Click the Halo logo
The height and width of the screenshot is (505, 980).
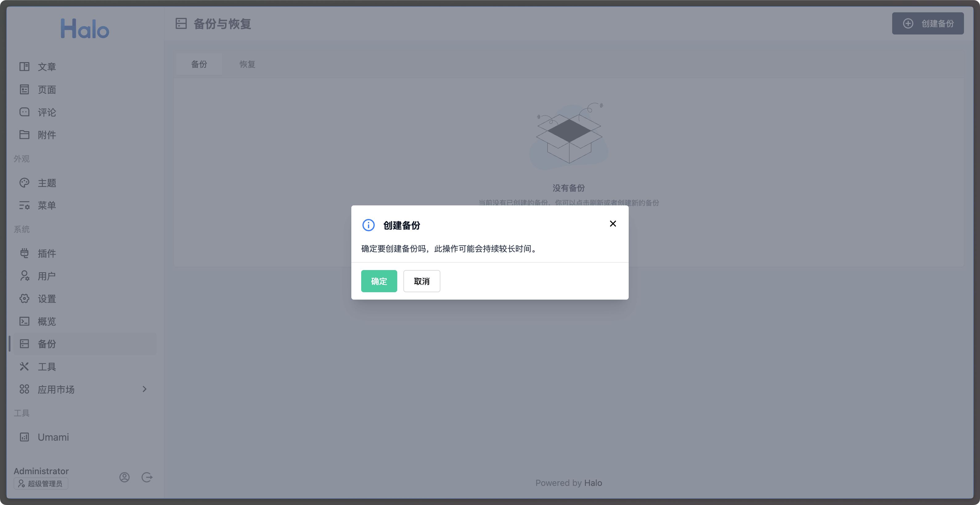click(85, 29)
